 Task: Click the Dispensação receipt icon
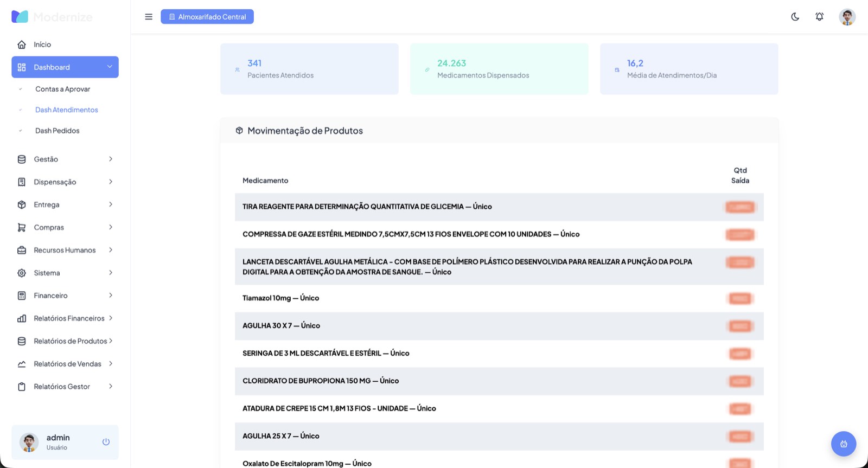(x=22, y=182)
